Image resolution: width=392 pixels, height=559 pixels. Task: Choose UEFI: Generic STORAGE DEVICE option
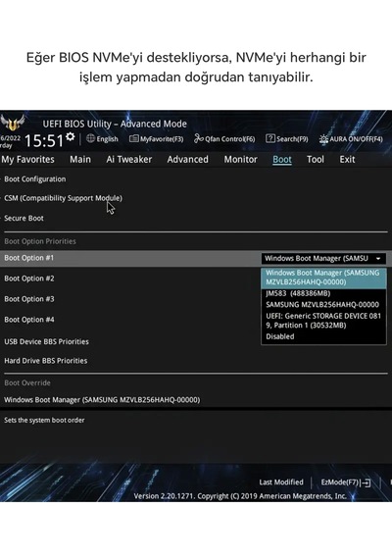coord(323,321)
